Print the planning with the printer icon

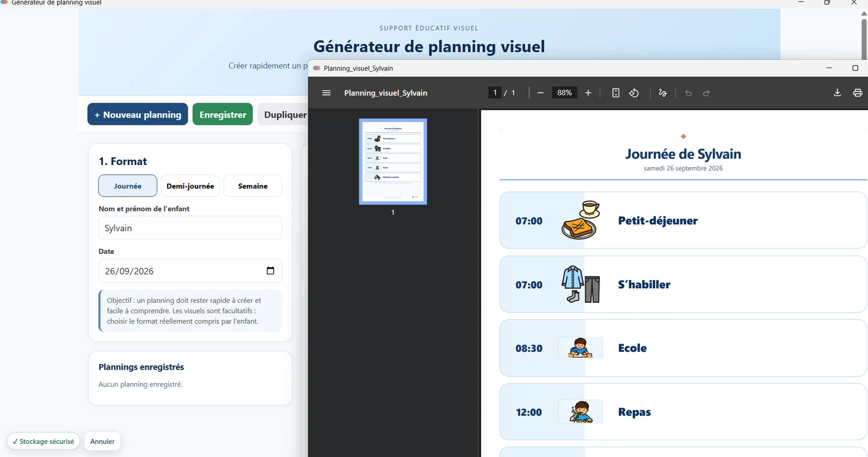(x=858, y=93)
